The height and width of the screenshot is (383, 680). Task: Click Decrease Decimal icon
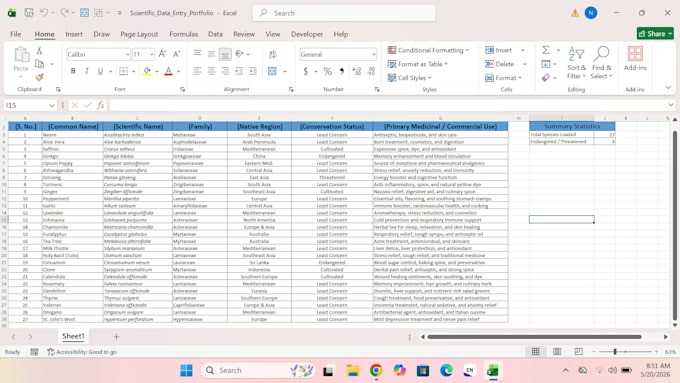pyautogui.click(x=371, y=71)
